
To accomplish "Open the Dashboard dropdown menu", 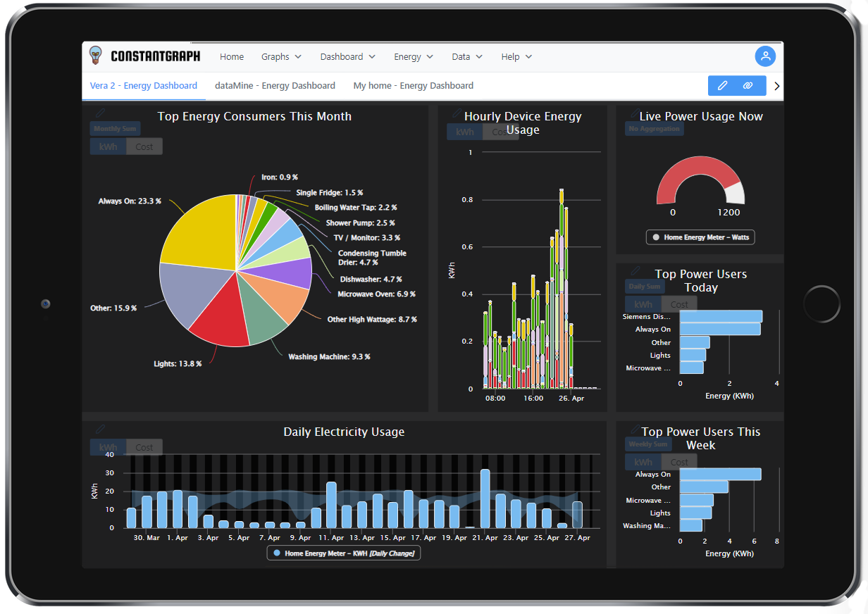I will [x=347, y=57].
